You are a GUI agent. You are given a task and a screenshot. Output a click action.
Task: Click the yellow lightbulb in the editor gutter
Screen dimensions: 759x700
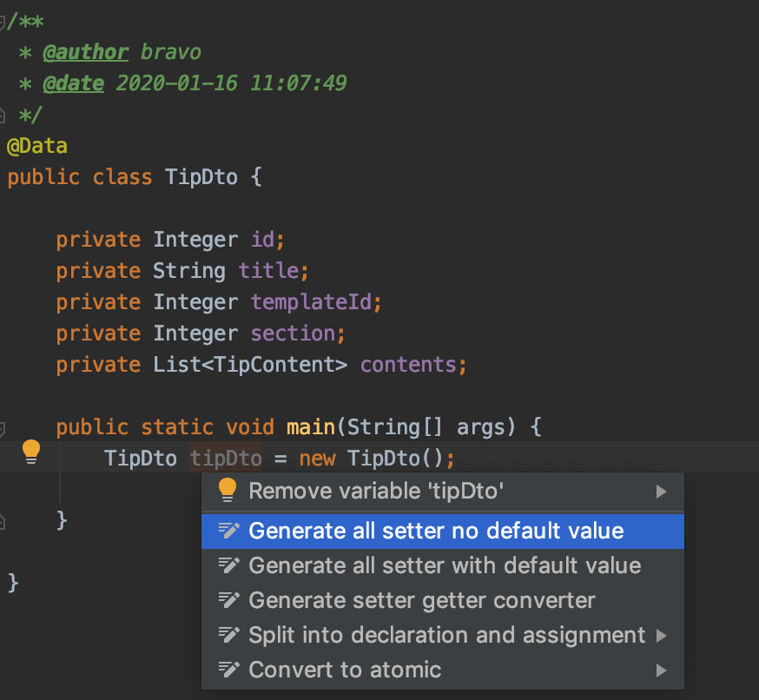point(31,451)
